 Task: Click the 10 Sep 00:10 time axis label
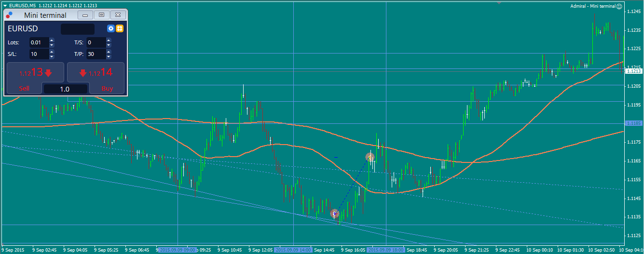(540, 250)
